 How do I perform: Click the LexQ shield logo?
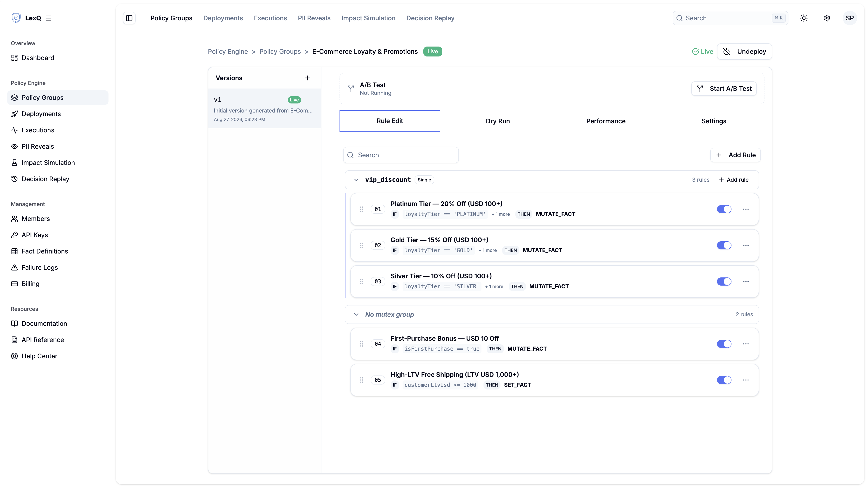pyautogui.click(x=16, y=18)
